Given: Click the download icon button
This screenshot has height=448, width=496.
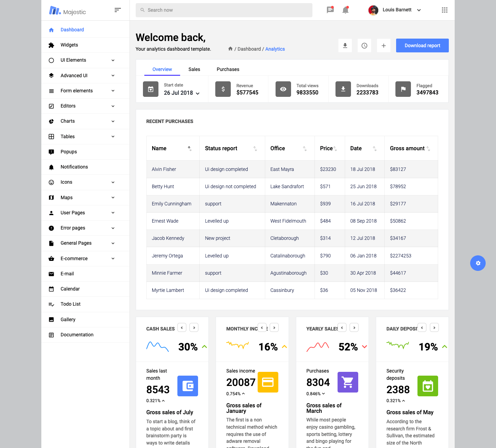Looking at the screenshot, I should point(345,45).
